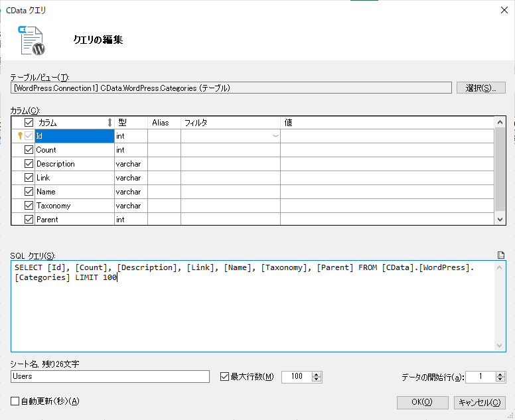Select the Id column name cell

[x=74, y=136]
